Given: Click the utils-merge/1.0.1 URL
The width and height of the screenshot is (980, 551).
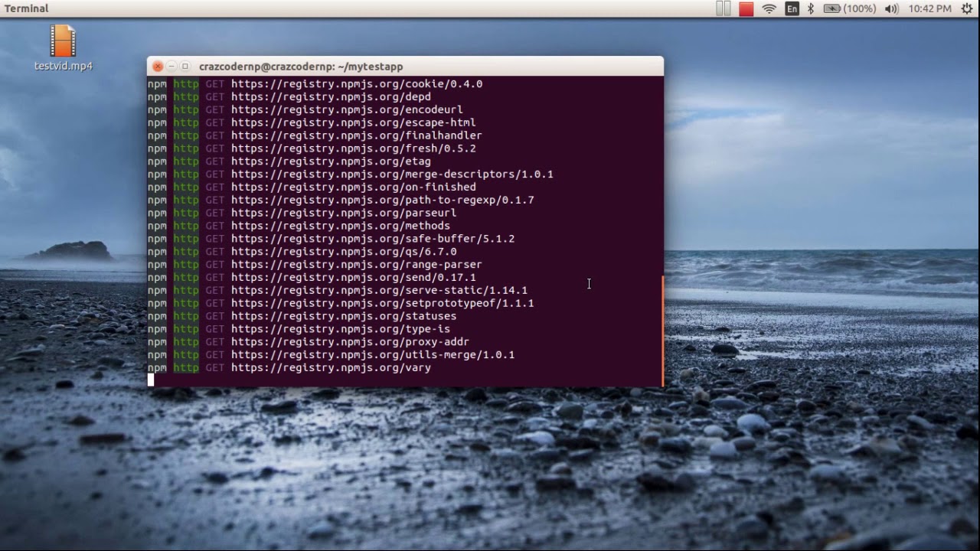Looking at the screenshot, I should [373, 355].
